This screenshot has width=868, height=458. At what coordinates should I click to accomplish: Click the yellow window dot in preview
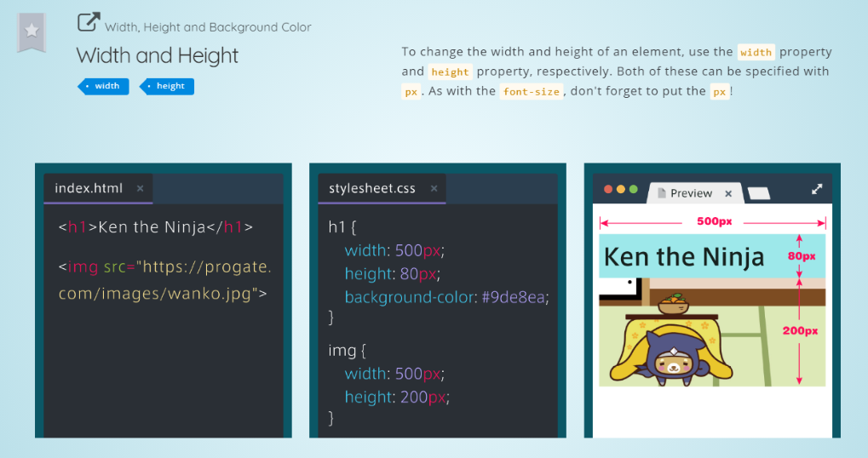[621, 189]
